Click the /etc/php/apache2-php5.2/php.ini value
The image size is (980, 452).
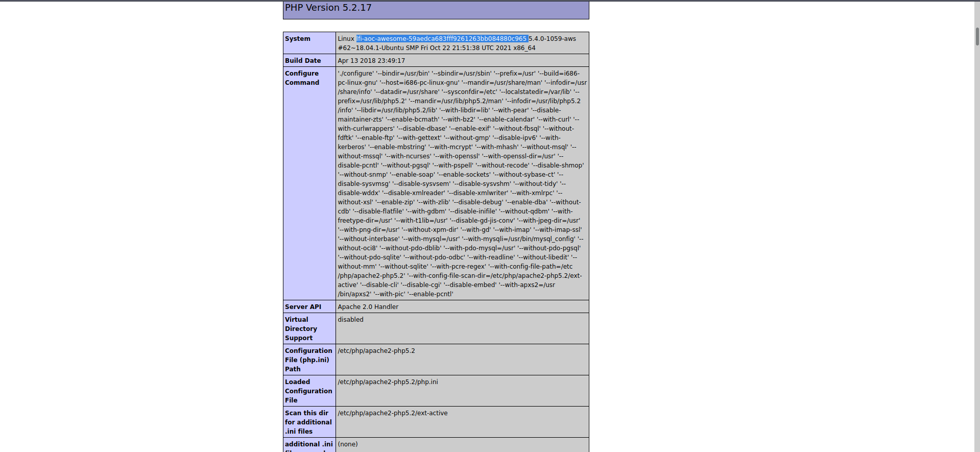[x=388, y=382]
